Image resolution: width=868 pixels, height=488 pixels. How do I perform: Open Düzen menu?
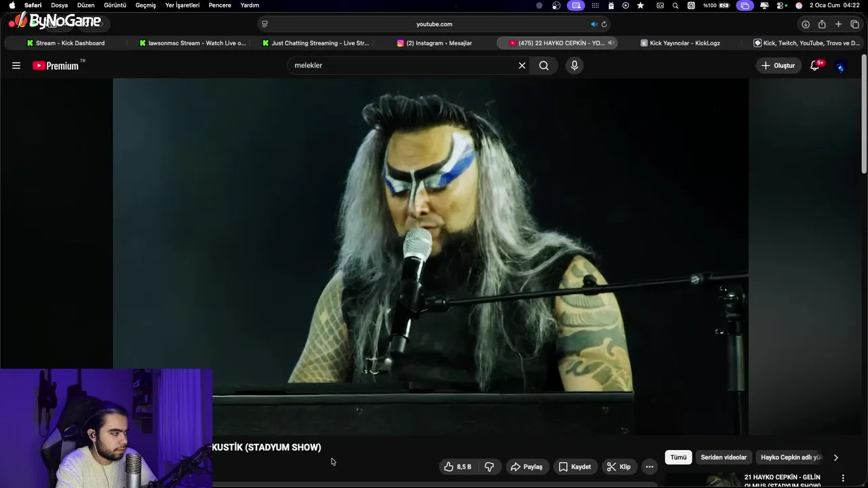pos(85,5)
